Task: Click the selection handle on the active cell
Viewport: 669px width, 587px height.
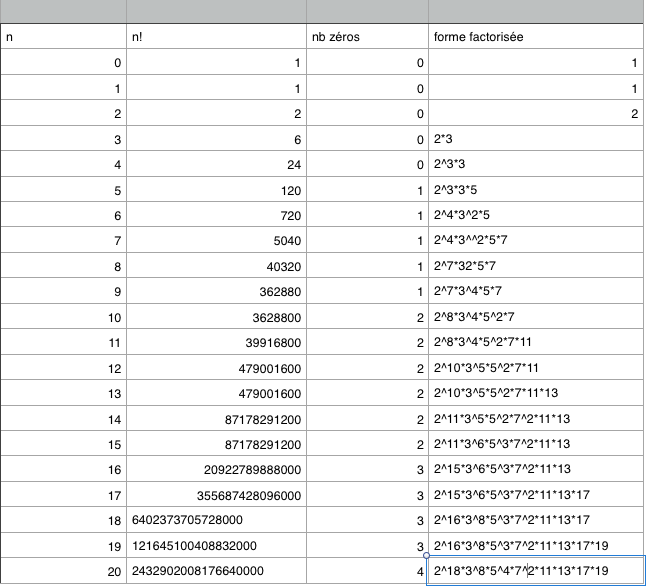Action: pyautogui.click(x=428, y=557)
